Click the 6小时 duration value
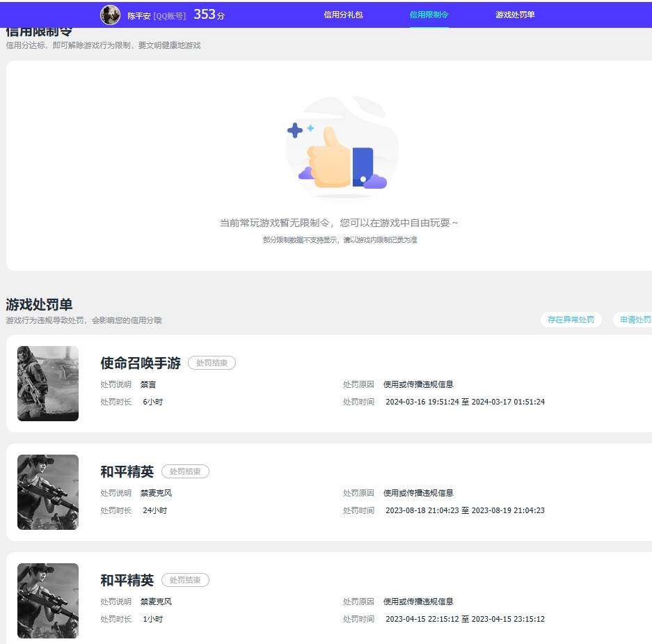 (x=152, y=402)
